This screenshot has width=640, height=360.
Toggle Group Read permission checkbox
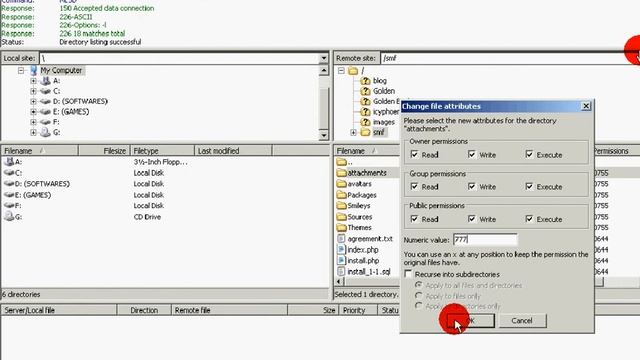pyautogui.click(x=414, y=187)
